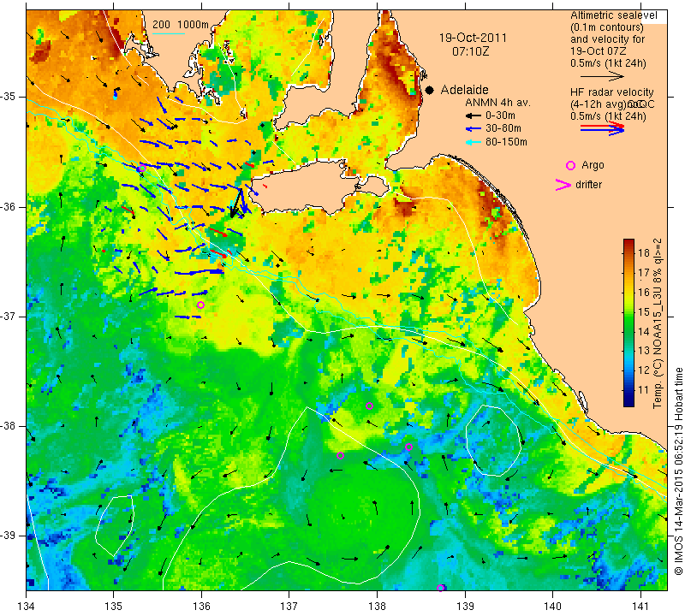Click the Argo float marker near 138.7E at bottom edge
685x616 pixels.
tap(440, 588)
